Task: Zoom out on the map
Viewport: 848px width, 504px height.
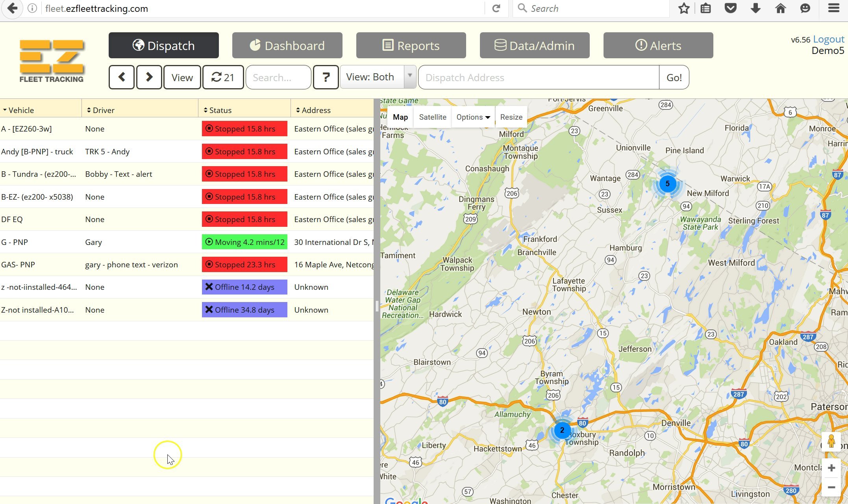Action: click(831, 487)
